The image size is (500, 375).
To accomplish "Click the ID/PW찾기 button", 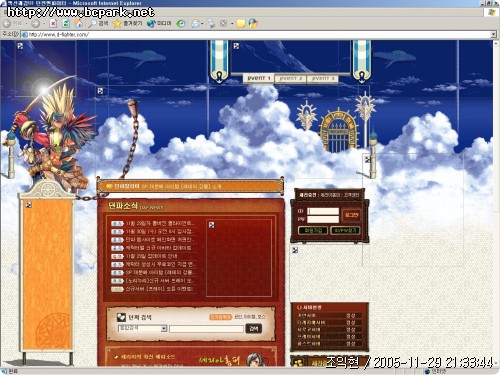I will 345,230.
